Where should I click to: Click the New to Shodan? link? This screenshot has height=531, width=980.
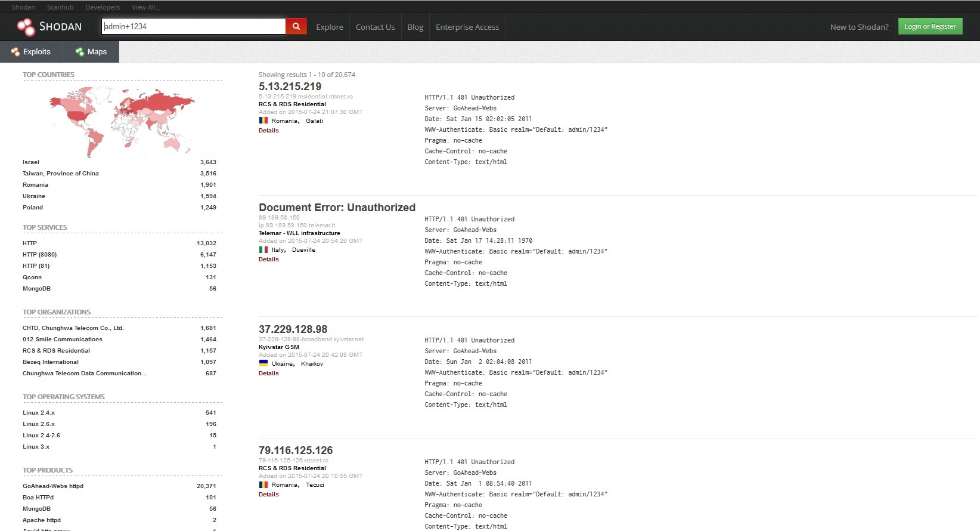pos(859,27)
